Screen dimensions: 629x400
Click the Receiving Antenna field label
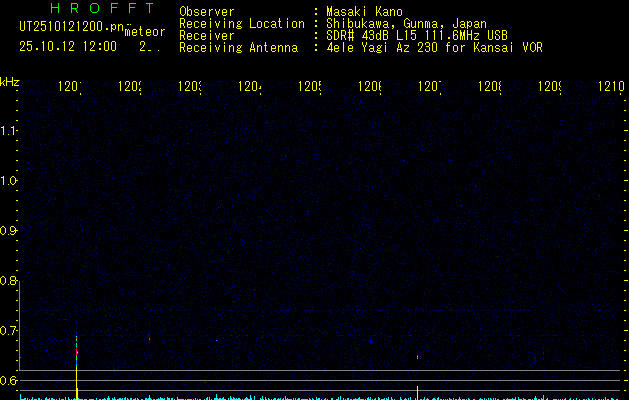pos(238,47)
